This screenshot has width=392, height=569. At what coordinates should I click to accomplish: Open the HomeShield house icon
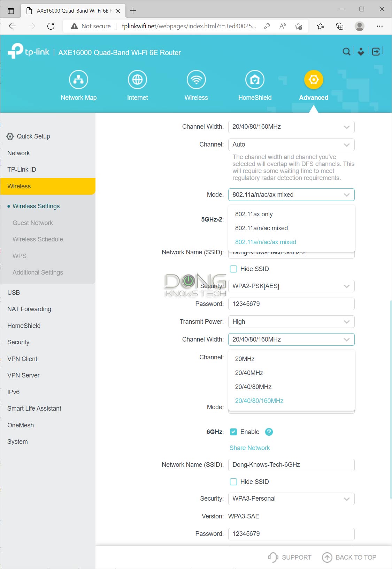coord(255,80)
